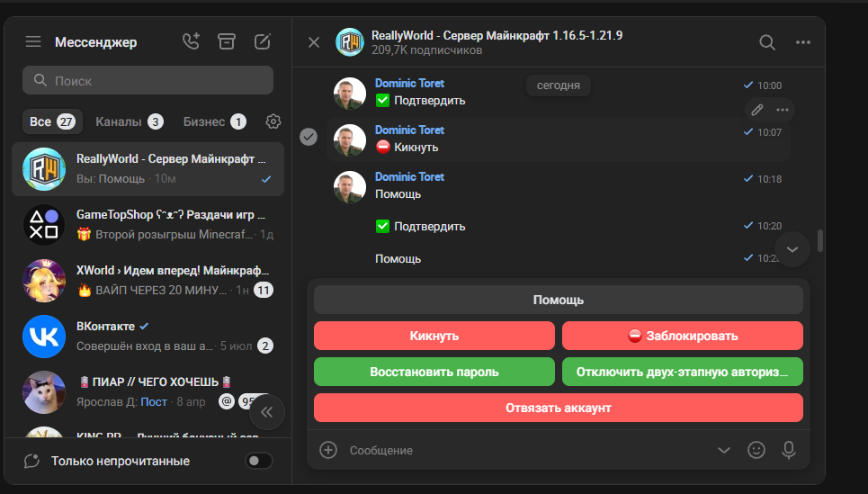Open more actions for the Кикнуть message

pyautogui.click(x=783, y=110)
